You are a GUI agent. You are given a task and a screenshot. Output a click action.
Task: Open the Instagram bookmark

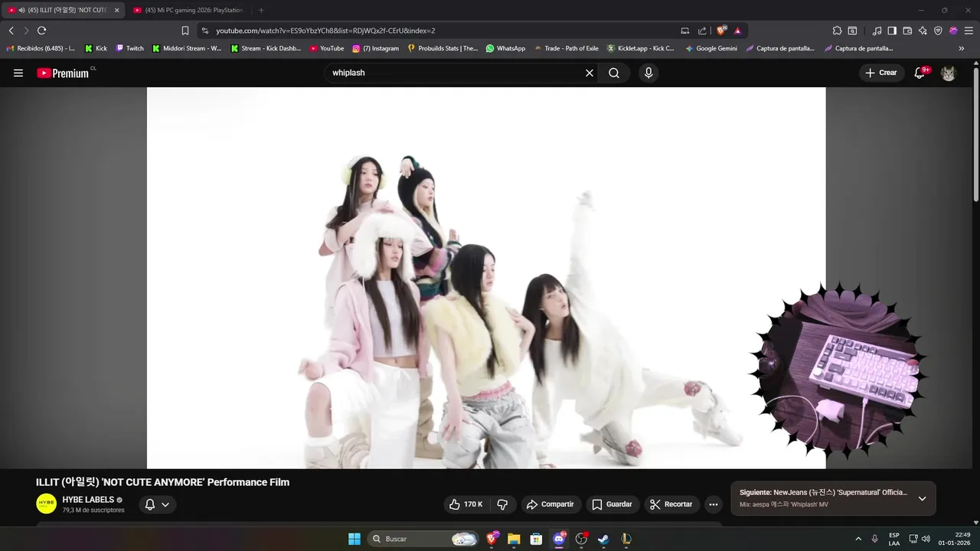point(375,48)
